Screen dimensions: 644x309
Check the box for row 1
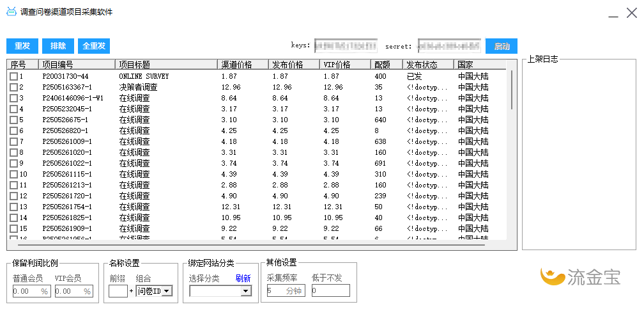14,77
